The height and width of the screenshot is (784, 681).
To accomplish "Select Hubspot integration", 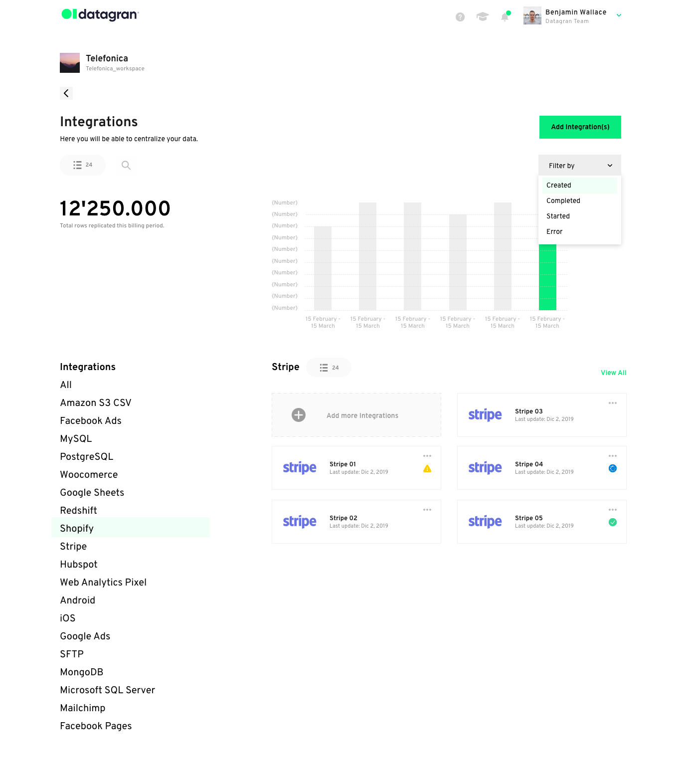I will [x=79, y=565].
